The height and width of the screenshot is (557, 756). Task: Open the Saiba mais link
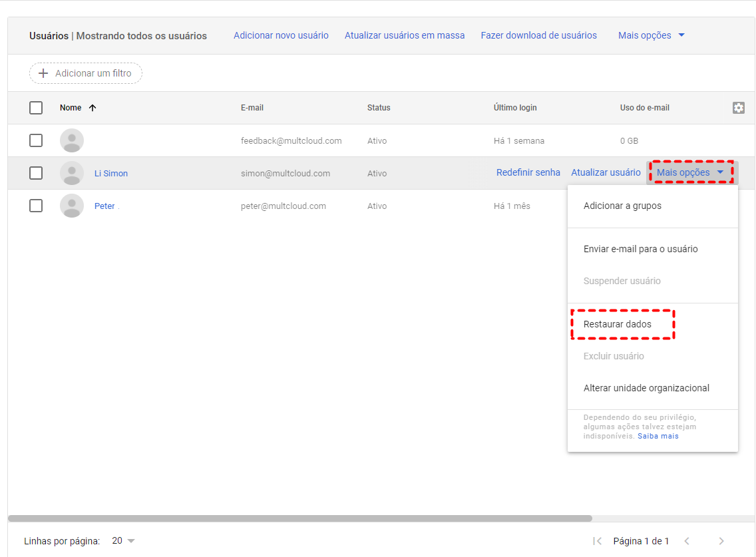[x=658, y=436]
